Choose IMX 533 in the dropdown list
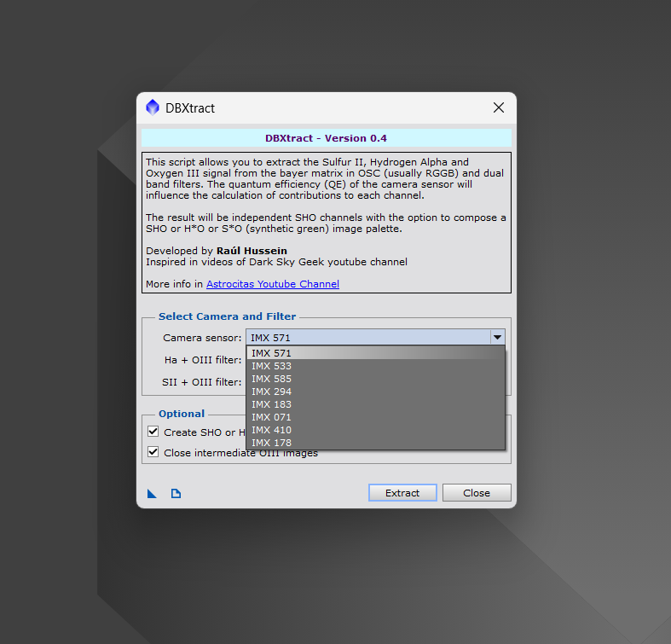Viewport: 671px width, 644px height. (x=272, y=366)
